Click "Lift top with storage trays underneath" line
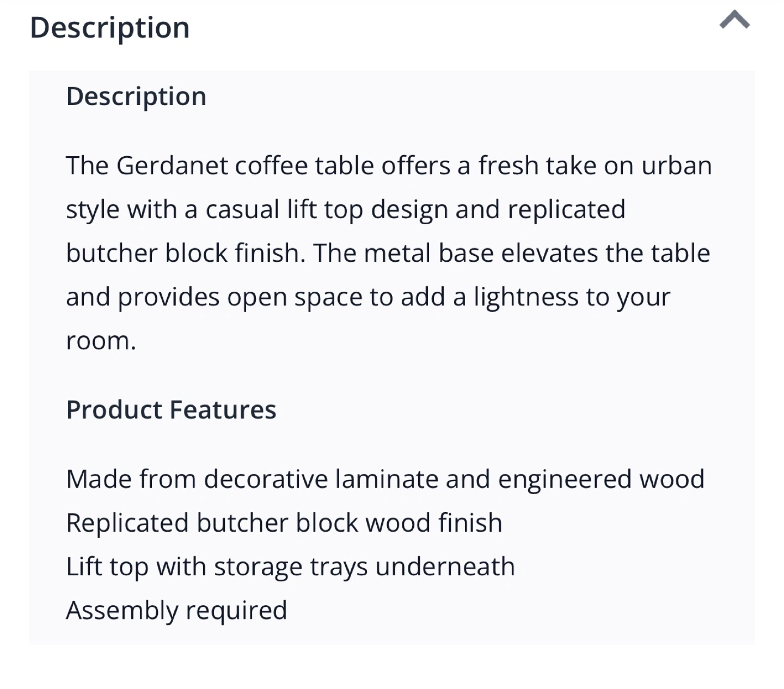 click(x=290, y=567)
